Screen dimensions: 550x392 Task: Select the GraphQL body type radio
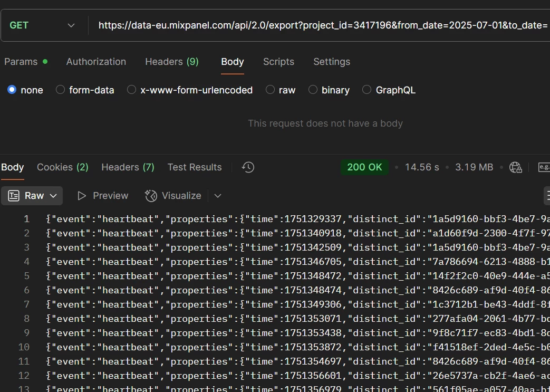pos(366,90)
